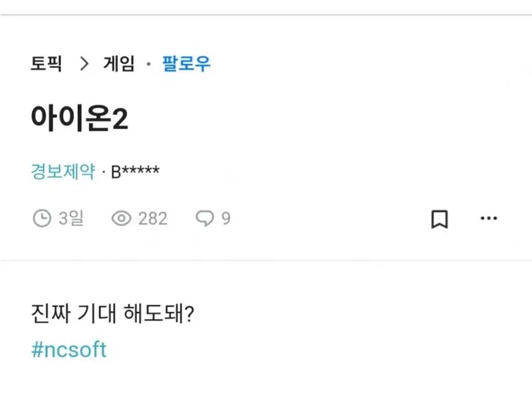
Task: Click the speech bubble comment icon
Action: coord(204,218)
